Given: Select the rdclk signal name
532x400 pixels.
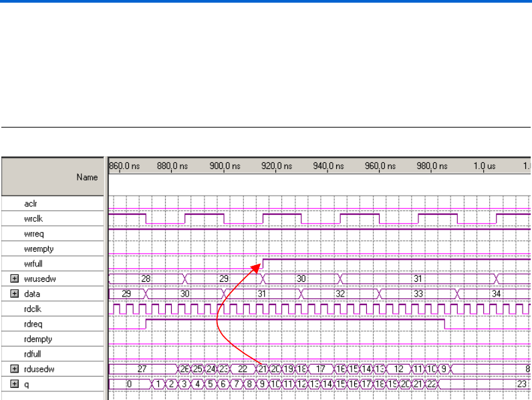Looking at the screenshot, I should pos(33,309).
